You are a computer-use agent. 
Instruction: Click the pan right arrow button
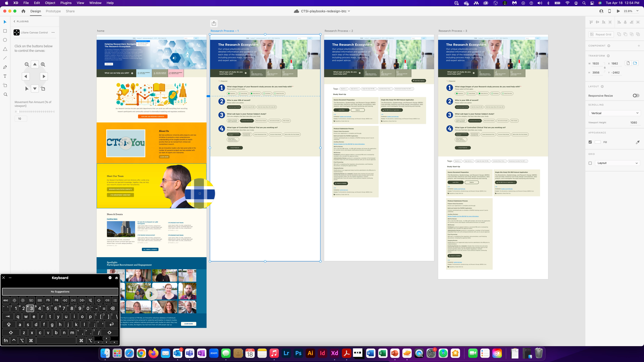pos(44,76)
